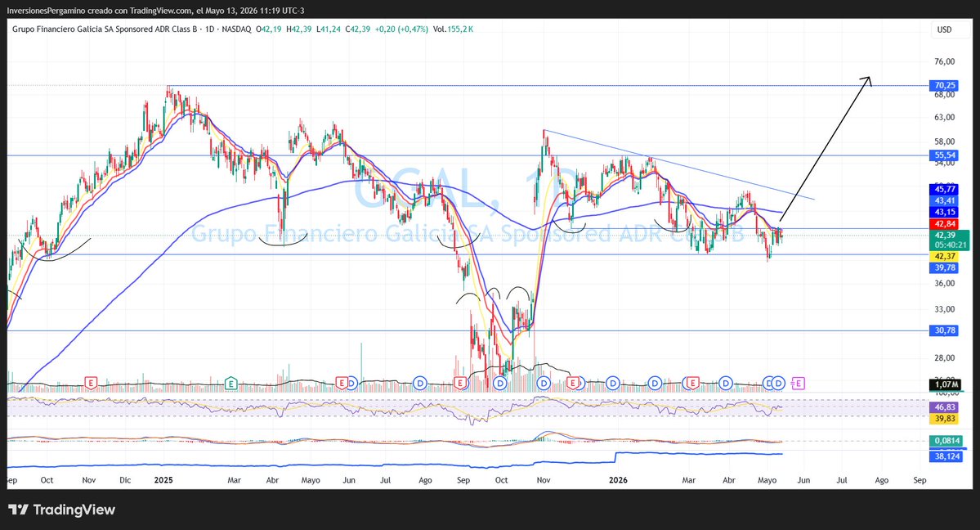Image resolution: width=980 pixels, height=530 pixels.
Task: Select the 43,41 price label
Action: 944,201
